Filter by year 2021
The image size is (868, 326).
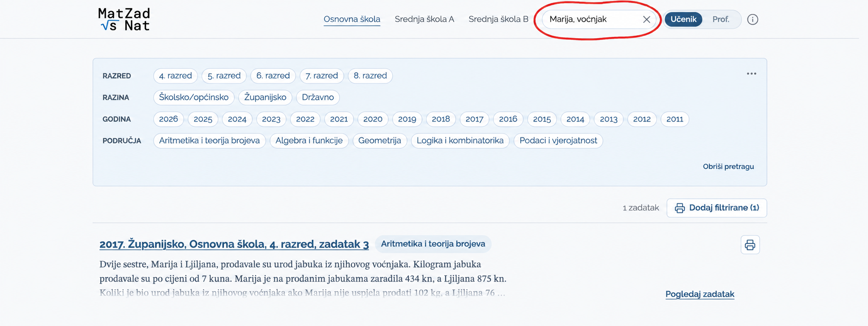tap(339, 119)
